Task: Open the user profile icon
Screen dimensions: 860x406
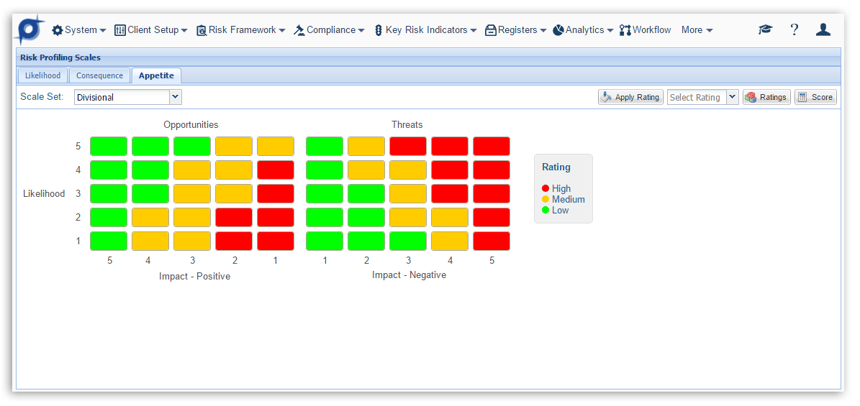Action: [823, 30]
